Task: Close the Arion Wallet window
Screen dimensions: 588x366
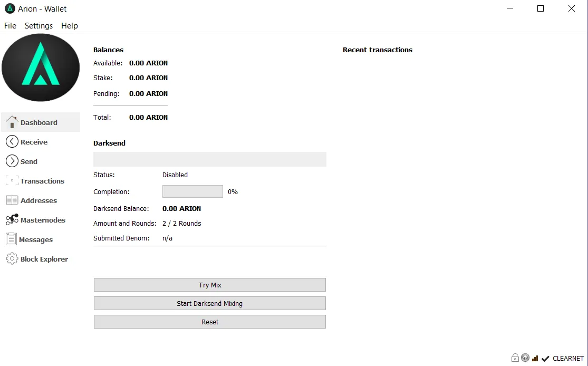Action: [x=572, y=8]
